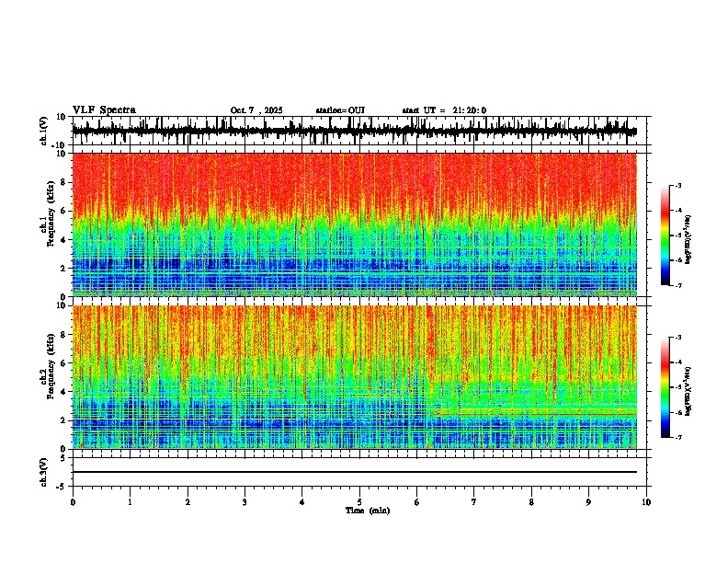Click time axis tick label "9"

point(588,502)
